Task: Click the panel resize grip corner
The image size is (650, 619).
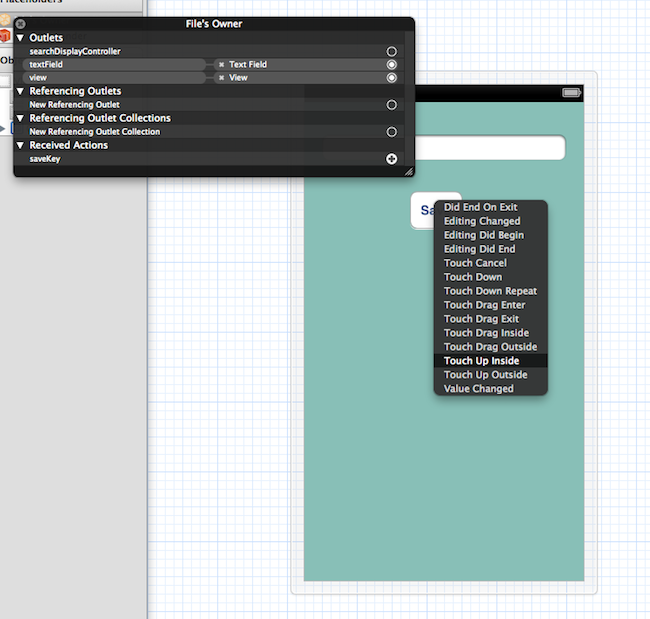Action: (x=409, y=171)
